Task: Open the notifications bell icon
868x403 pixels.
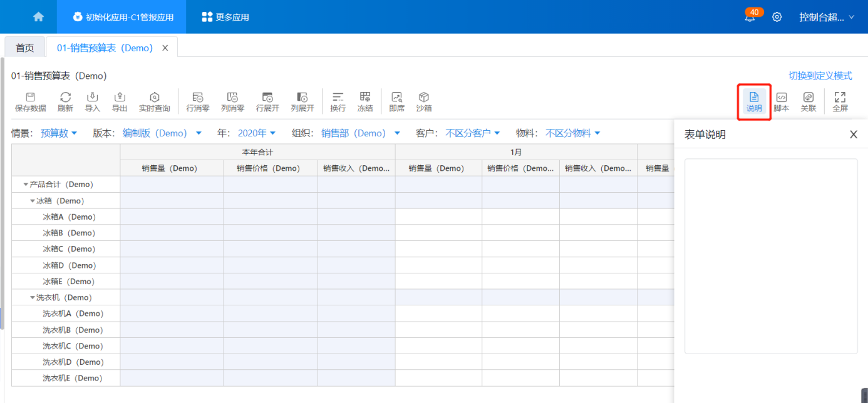Action: tap(750, 18)
